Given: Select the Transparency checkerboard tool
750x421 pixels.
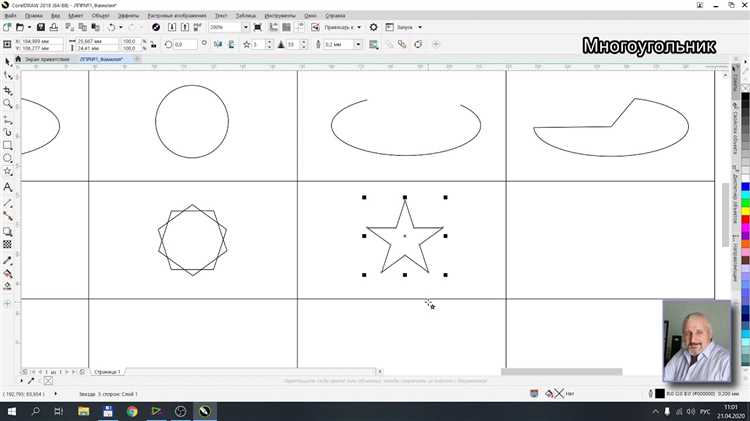Looking at the screenshot, I should [x=8, y=243].
